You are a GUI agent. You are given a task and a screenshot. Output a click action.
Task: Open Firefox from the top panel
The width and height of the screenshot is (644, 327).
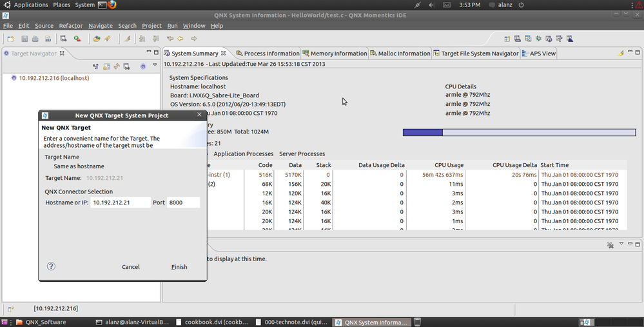tap(112, 5)
